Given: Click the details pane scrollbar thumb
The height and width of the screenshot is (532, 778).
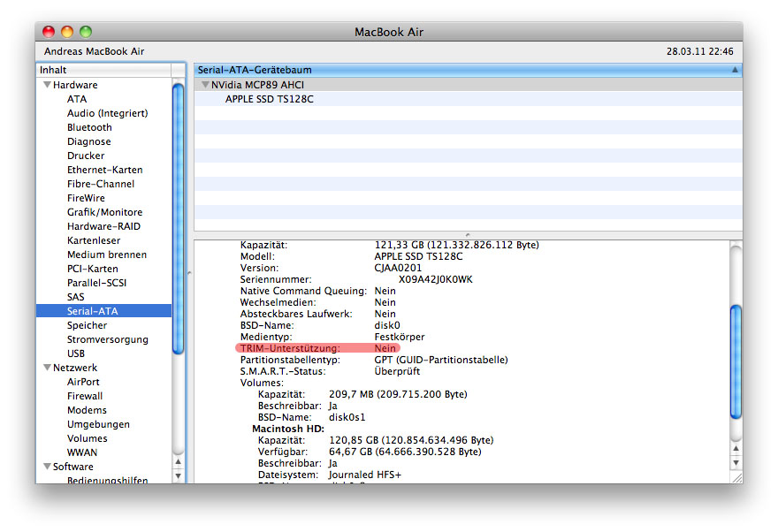Looking at the screenshot, I should pyautogui.click(x=736, y=362).
